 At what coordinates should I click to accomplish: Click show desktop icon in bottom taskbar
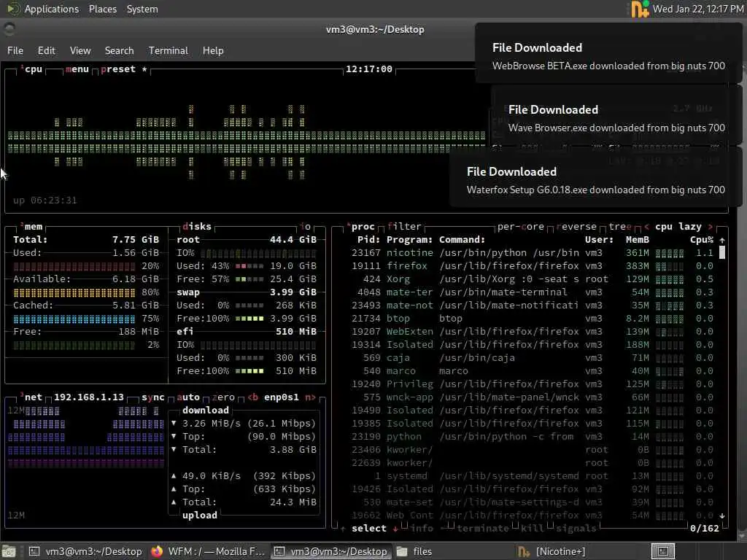[9, 551]
